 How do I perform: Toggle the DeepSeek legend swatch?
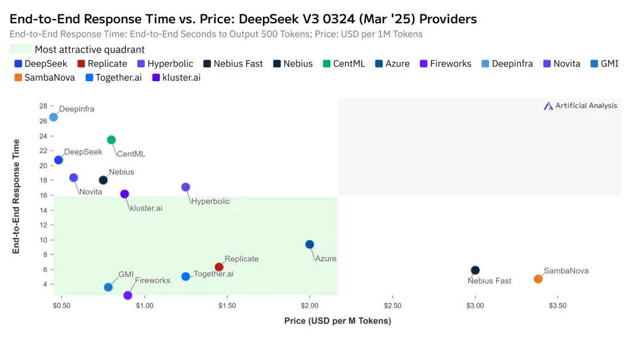[18, 64]
